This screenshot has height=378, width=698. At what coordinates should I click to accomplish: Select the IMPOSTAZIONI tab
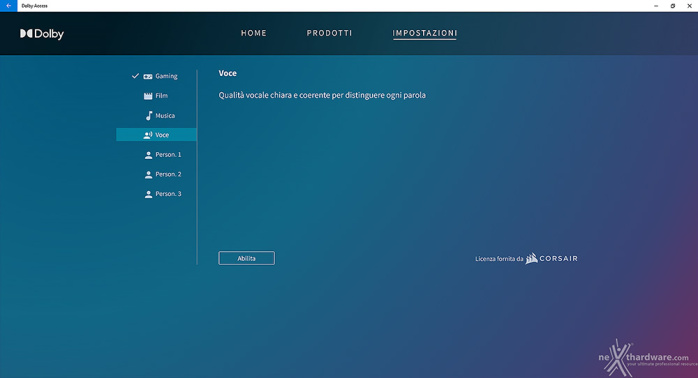click(425, 33)
